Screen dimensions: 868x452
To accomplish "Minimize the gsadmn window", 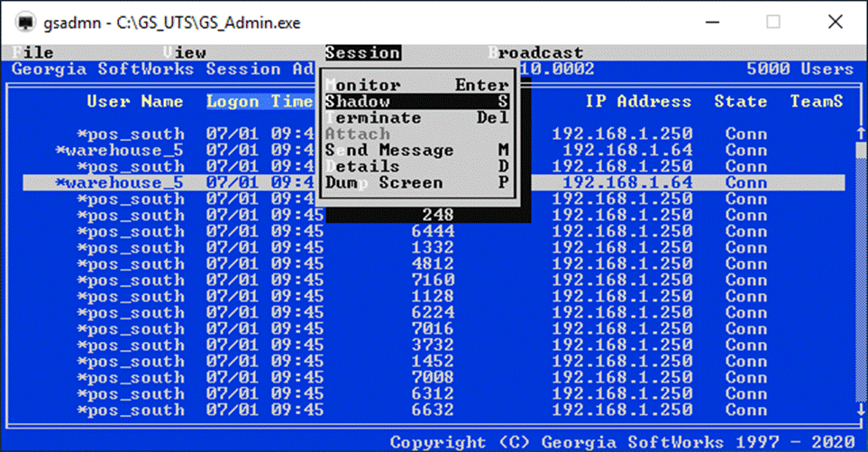I will pyautogui.click(x=712, y=23).
